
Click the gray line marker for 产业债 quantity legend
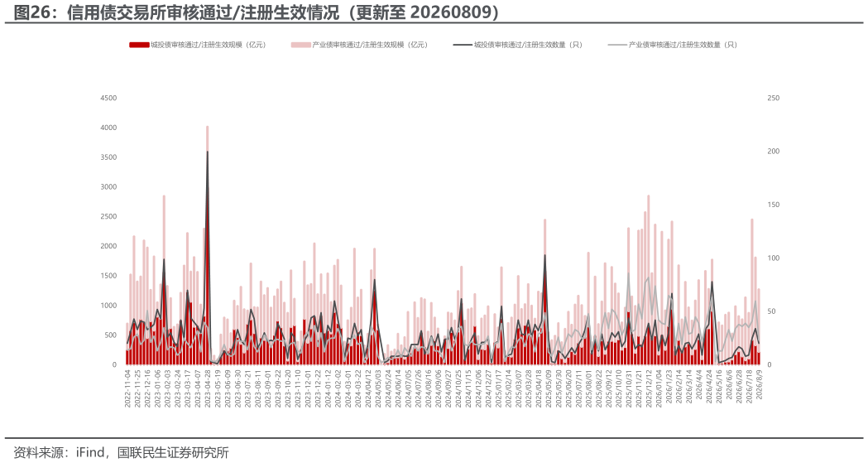tap(617, 45)
